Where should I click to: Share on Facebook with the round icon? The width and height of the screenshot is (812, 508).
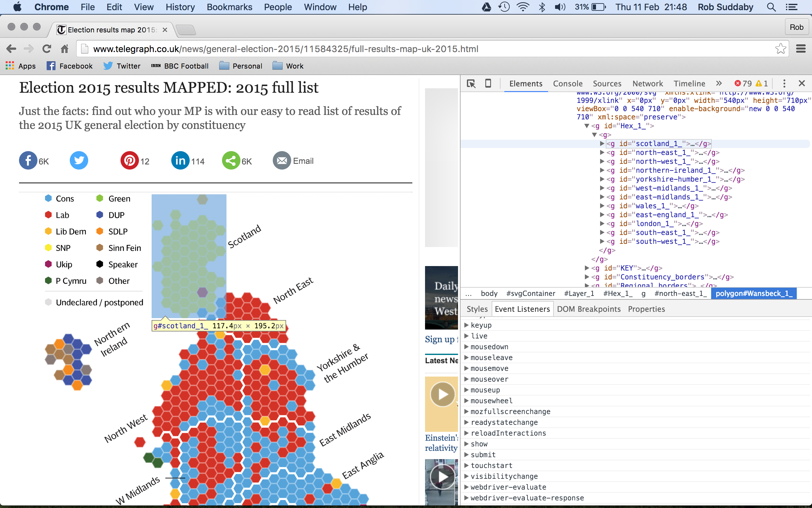(28, 161)
